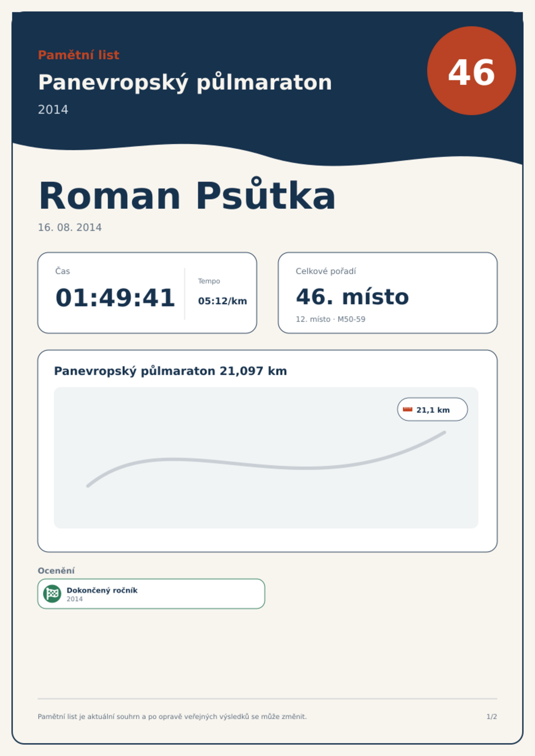Click the Panevropský půlmaraton header title
The height and width of the screenshot is (756, 535).
185,82
